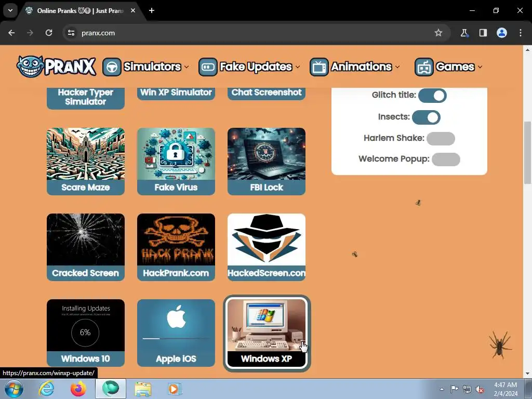This screenshot has height=399, width=532.
Task: Enable the Harlem Shake toggle
Action: (x=441, y=138)
